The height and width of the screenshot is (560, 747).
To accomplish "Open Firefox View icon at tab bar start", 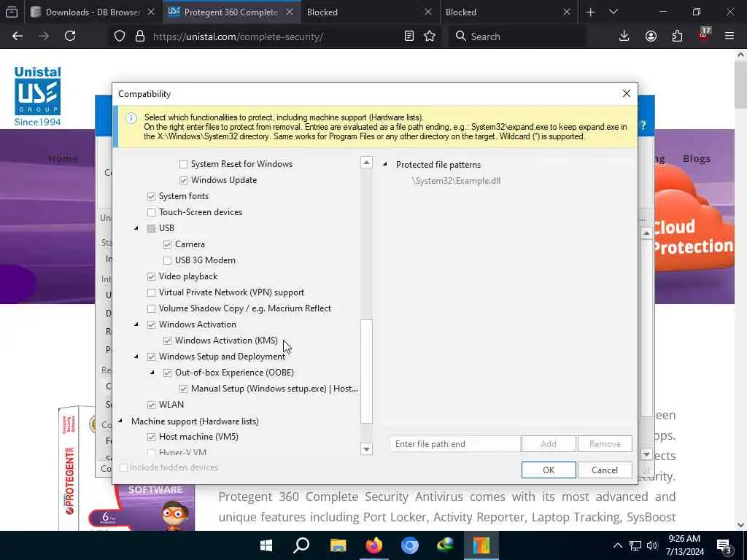I will 12,12.
